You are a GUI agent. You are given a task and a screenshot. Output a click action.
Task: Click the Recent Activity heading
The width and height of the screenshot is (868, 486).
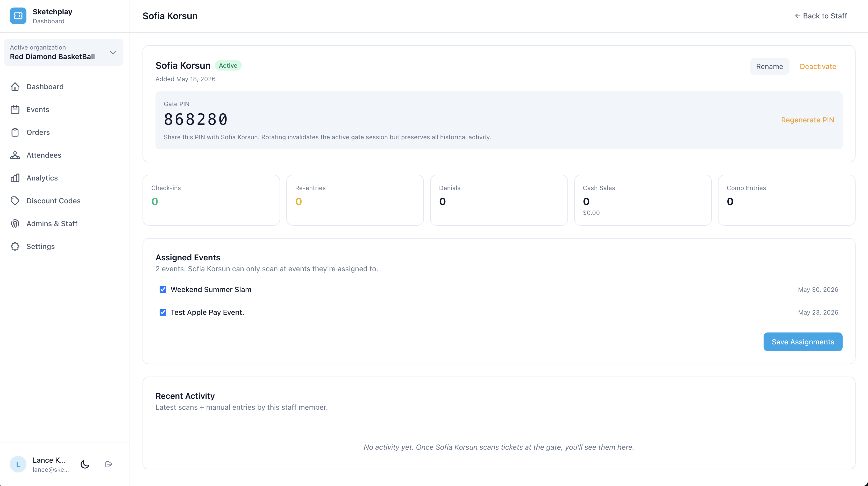point(185,396)
